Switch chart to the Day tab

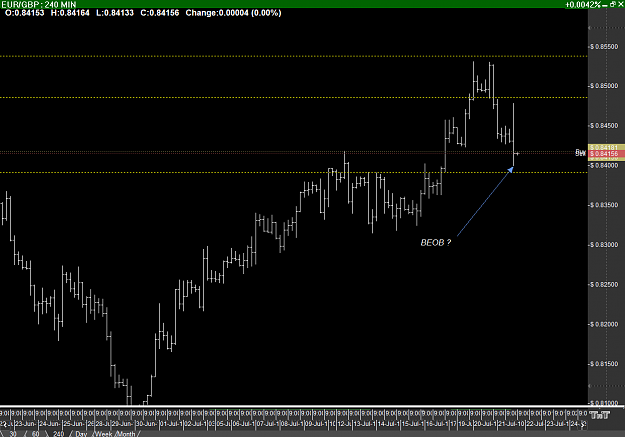pyautogui.click(x=81, y=434)
